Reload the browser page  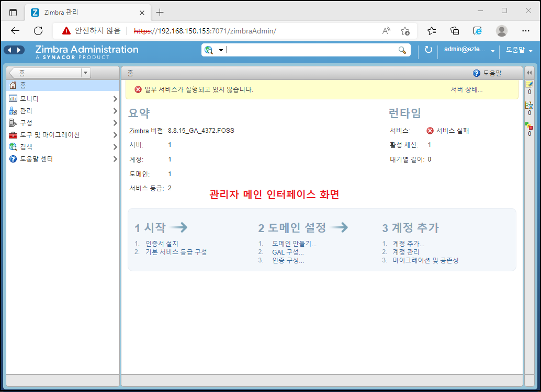pos(38,31)
